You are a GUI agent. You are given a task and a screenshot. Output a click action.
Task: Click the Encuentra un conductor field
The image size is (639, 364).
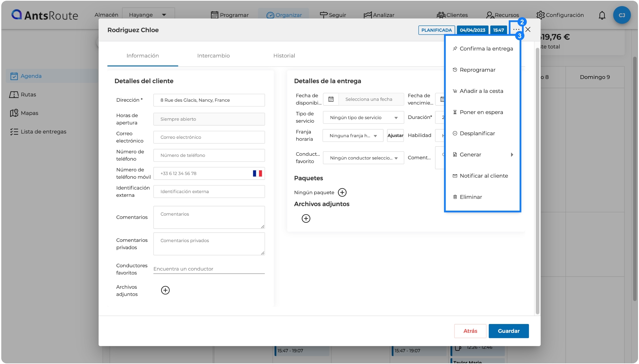(x=209, y=269)
